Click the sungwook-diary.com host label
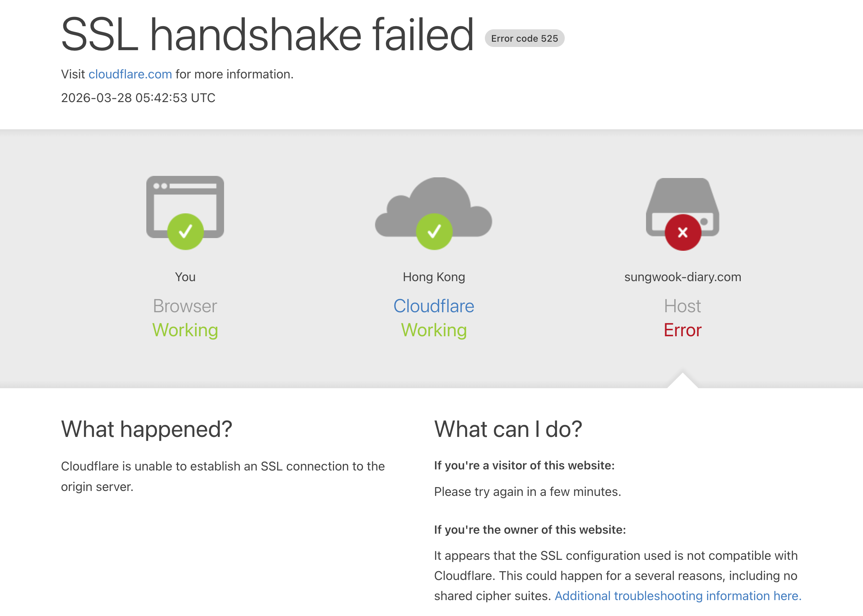 click(x=683, y=277)
